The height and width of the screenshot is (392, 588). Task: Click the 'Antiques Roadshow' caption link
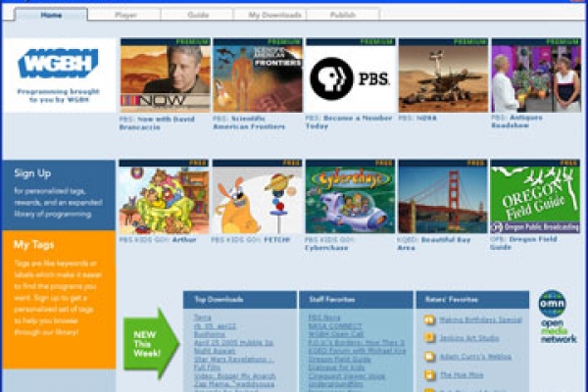(x=516, y=122)
